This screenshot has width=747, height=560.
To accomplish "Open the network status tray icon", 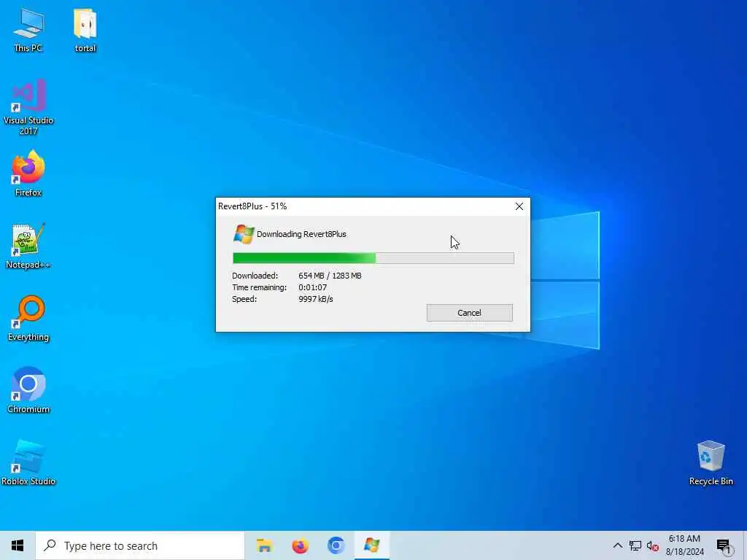I will point(635,545).
